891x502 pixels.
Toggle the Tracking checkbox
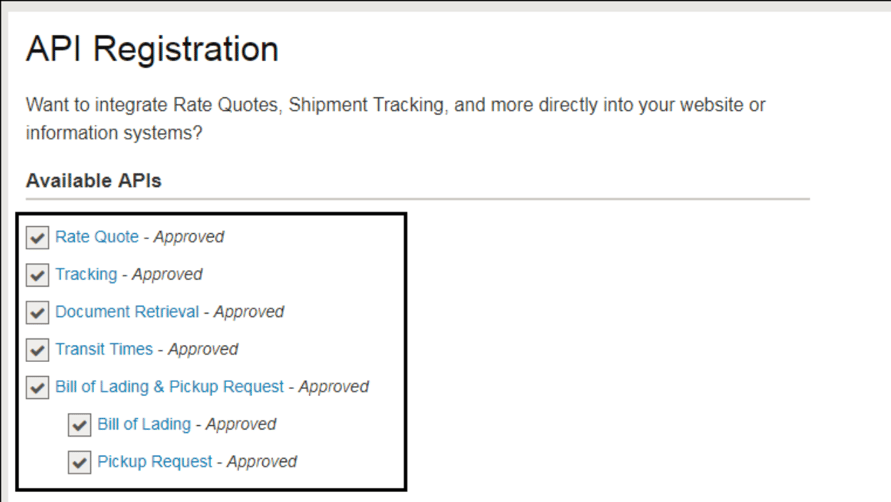pyautogui.click(x=38, y=275)
